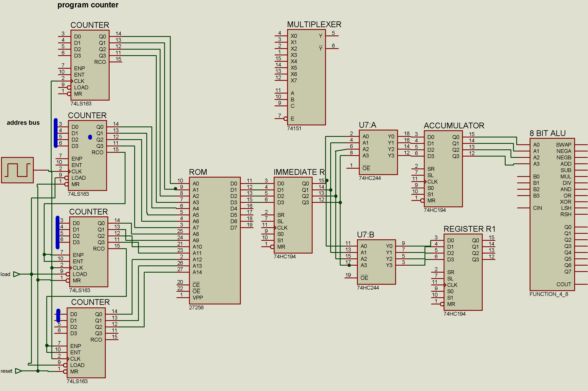This screenshot has width=588, height=391.
Task: Select the U7:B buffer chip
Action: pyautogui.click(x=376, y=262)
